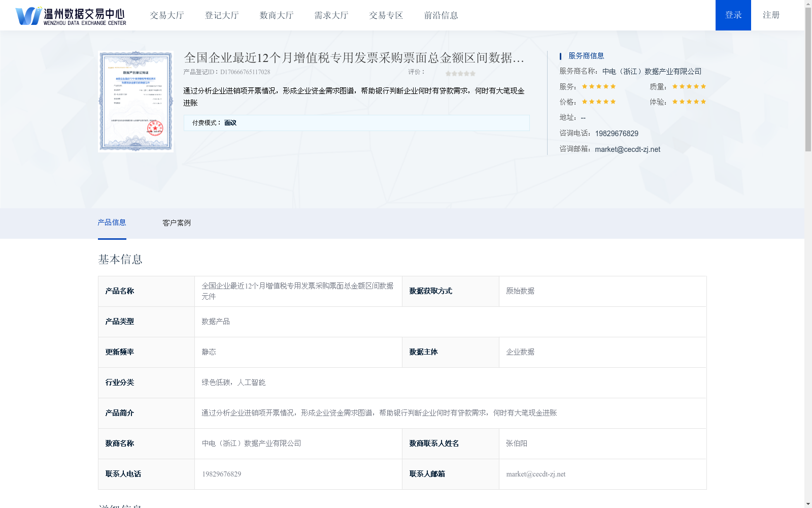
Task: Click the market@cecdt-zj.net email link
Action: pyautogui.click(x=627, y=149)
